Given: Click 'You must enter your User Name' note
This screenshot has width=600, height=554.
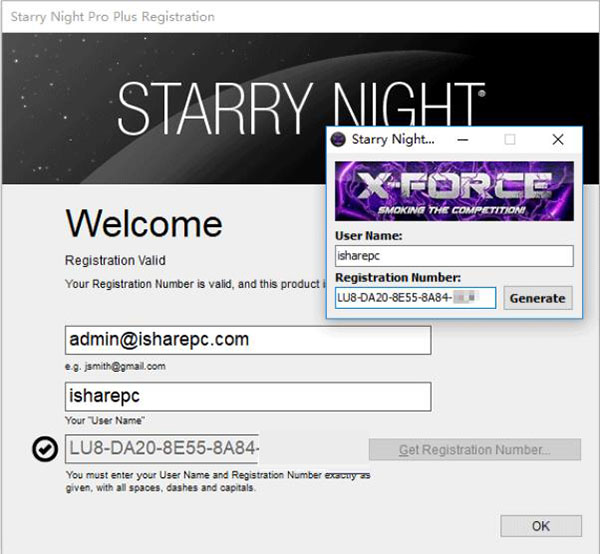Looking at the screenshot, I should pos(218,481).
